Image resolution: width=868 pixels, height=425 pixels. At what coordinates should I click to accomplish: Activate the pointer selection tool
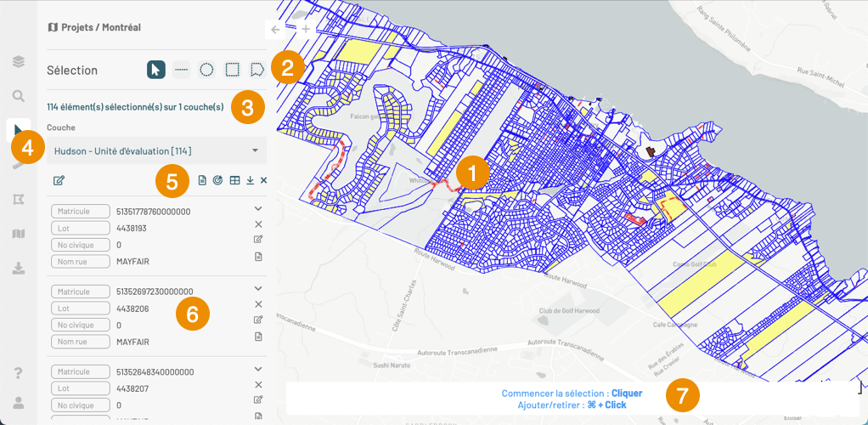click(x=155, y=70)
